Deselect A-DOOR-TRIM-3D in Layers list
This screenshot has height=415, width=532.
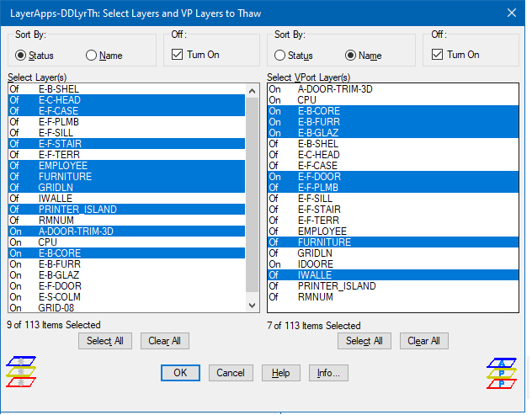(126, 231)
